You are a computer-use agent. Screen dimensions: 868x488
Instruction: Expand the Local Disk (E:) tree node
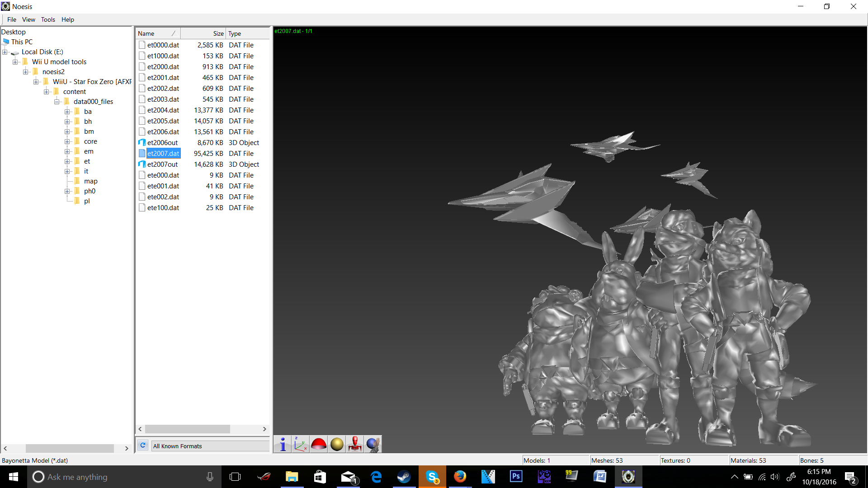pos(5,52)
